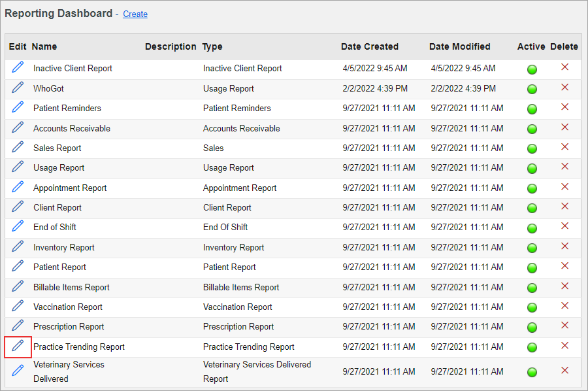Viewport: 588px width, 391px height.
Task: Delete the Billable Items Report
Action: point(564,286)
